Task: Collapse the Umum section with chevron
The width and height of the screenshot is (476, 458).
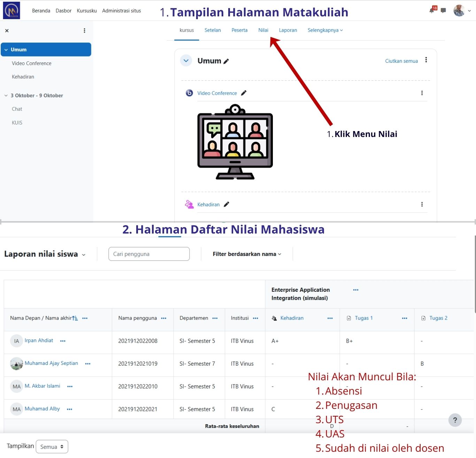Action: click(186, 61)
